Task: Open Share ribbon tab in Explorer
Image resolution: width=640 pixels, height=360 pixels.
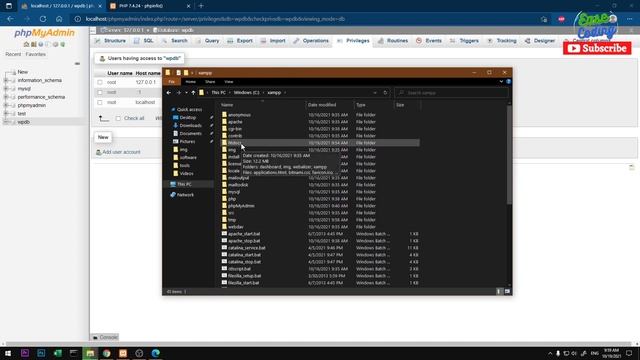Action: point(210,82)
